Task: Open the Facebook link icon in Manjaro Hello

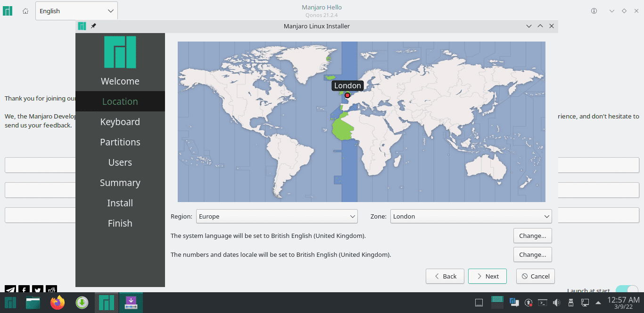Action: coord(24,289)
